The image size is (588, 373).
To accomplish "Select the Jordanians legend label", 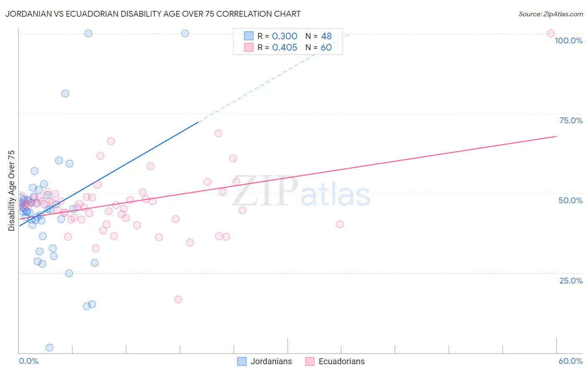I will click(271, 361).
